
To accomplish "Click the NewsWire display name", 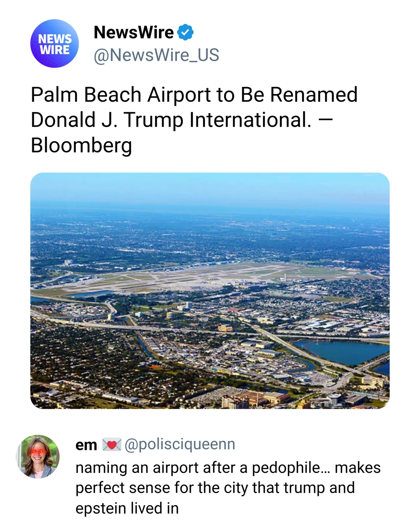I will point(133,32).
